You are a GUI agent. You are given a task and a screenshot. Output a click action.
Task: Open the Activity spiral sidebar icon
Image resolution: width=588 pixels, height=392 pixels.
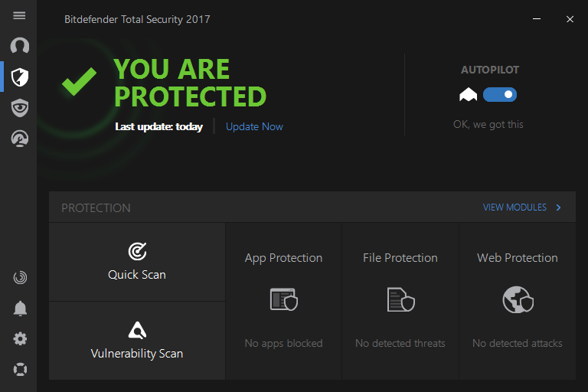20,278
